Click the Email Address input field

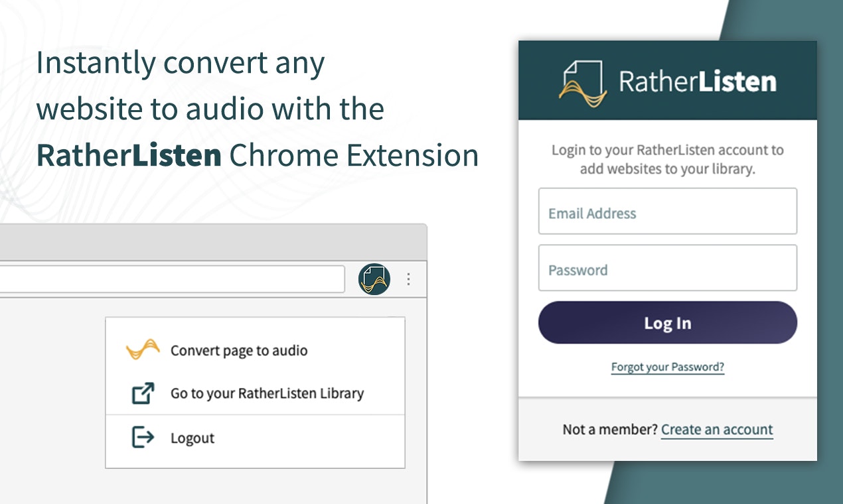pyautogui.click(x=667, y=212)
